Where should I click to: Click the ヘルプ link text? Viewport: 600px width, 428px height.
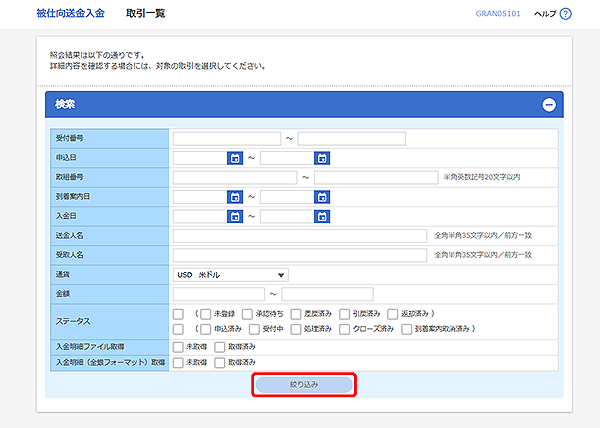point(545,14)
